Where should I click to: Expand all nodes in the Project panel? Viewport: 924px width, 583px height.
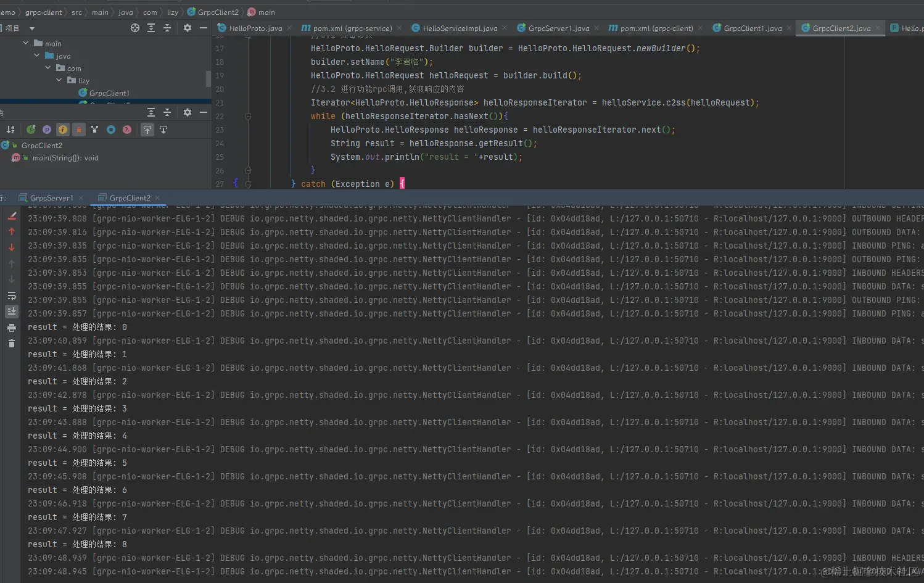[x=151, y=28]
